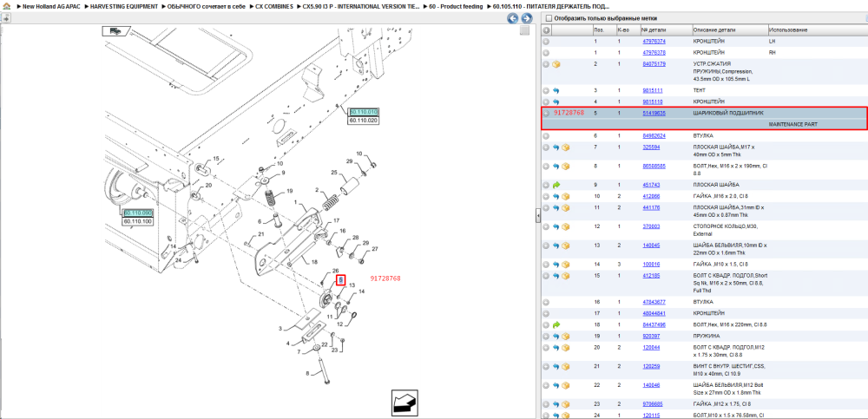The height and width of the screenshot is (419, 868).
Task: Click diagram reference label 60.110.100
Action: tap(138, 221)
